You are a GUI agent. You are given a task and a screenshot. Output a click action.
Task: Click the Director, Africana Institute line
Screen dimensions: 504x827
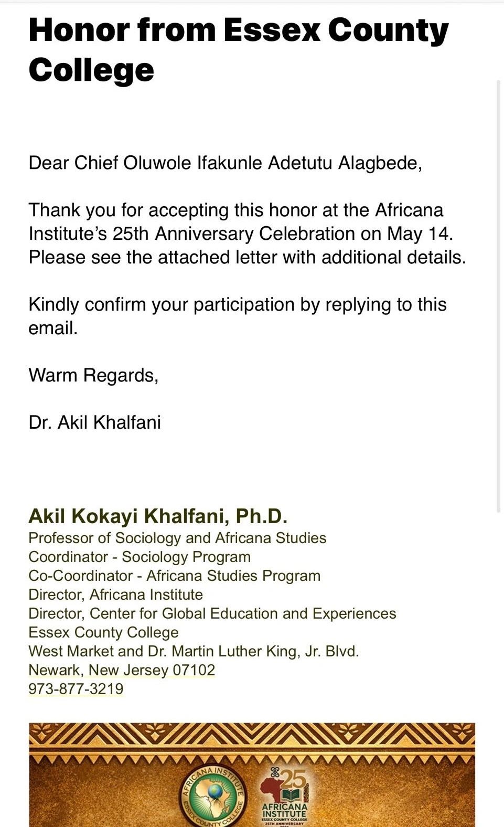click(115, 595)
